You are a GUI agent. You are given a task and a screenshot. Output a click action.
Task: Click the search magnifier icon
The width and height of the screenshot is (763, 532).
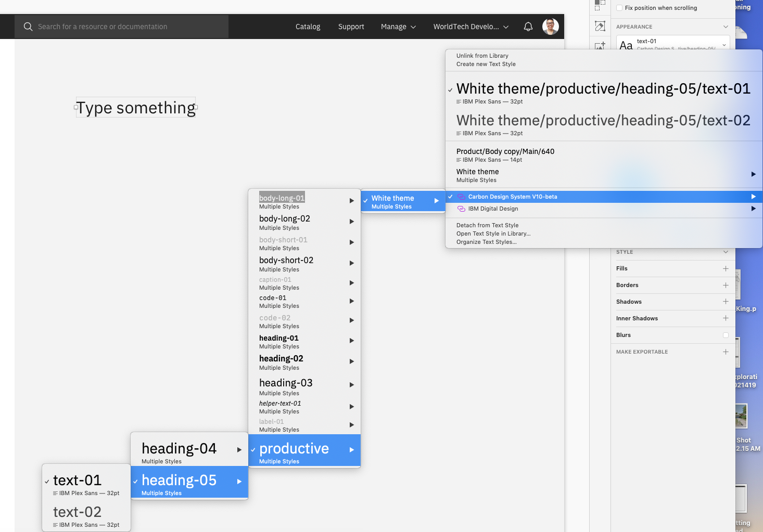28,26
